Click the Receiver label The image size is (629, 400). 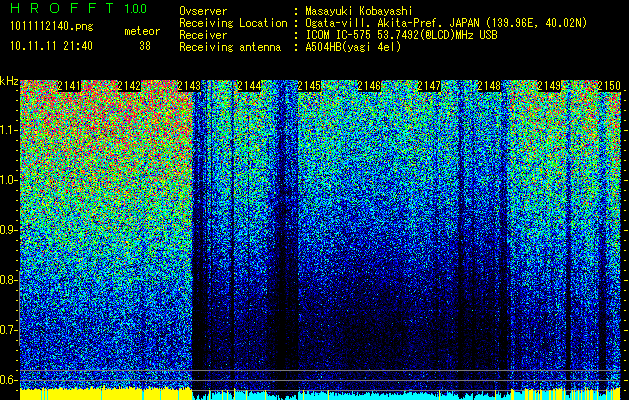[x=203, y=35]
